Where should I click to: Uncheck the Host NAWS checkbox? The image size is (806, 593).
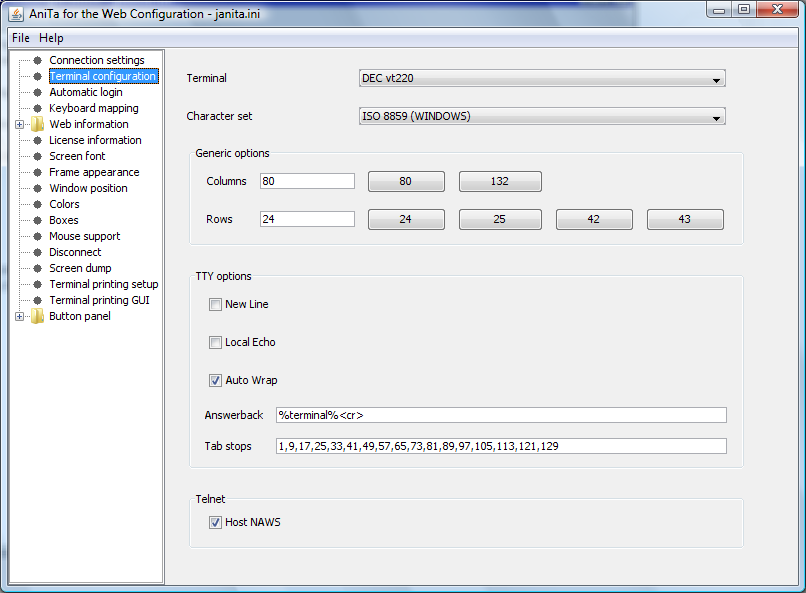tap(215, 522)
